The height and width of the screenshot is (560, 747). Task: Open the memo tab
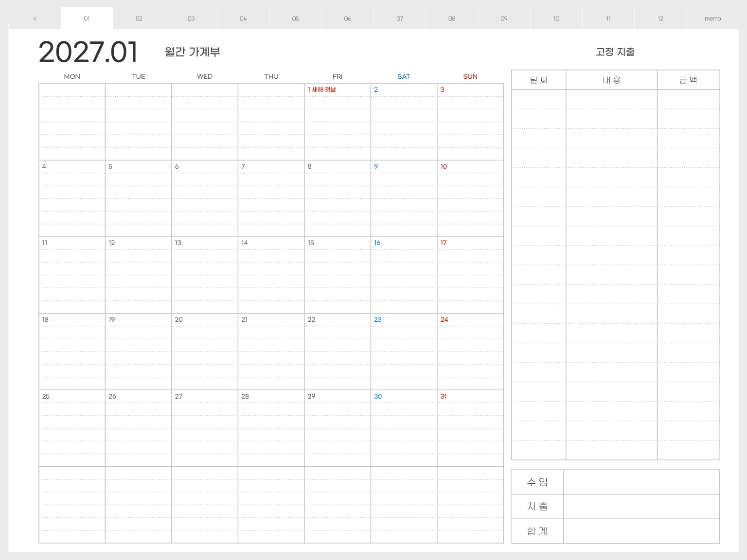(x=712, y=18)
